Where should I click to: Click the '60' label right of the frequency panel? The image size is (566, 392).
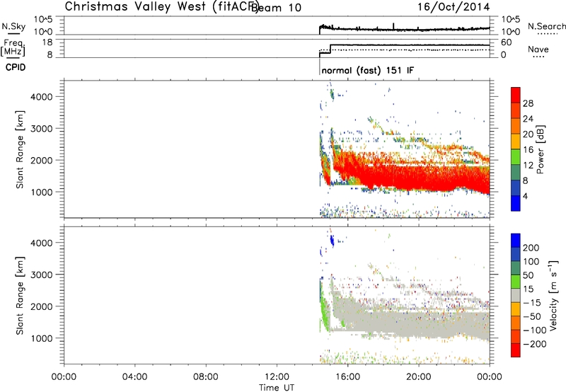(507, 42)
